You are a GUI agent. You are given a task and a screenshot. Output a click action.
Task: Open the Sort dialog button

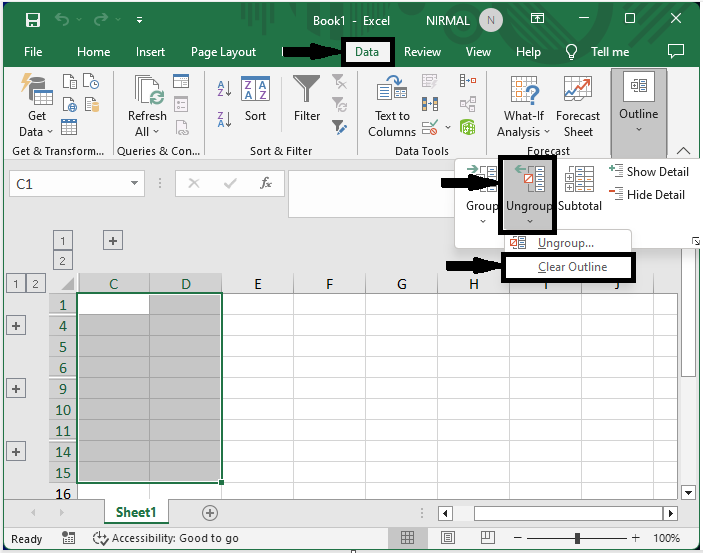[255, 99]
